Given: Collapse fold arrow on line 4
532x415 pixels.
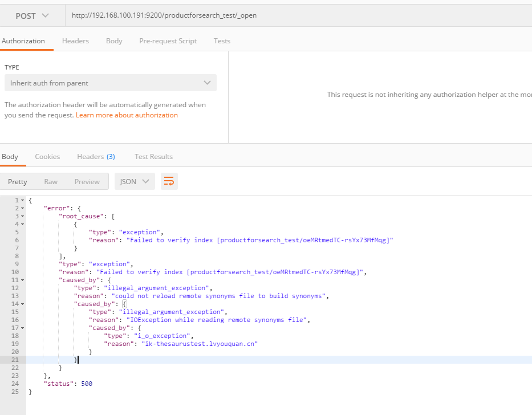Looking at the screenshot, I should [x=22, y=224].
